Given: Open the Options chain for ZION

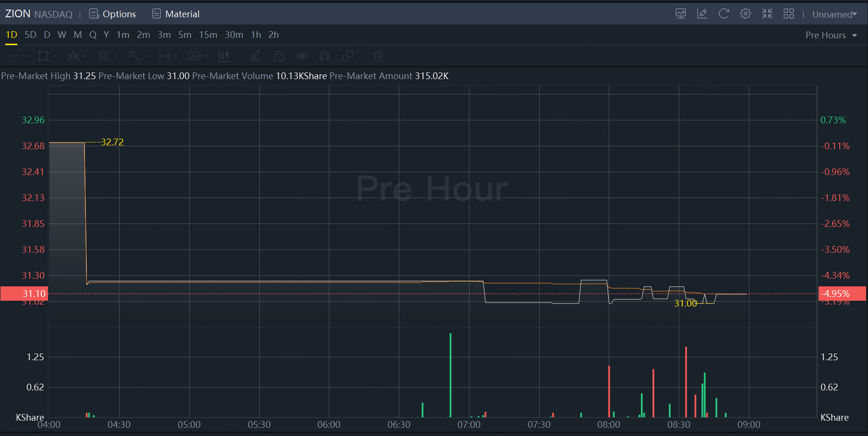Looking at the screenshot, I should (113, 14).
